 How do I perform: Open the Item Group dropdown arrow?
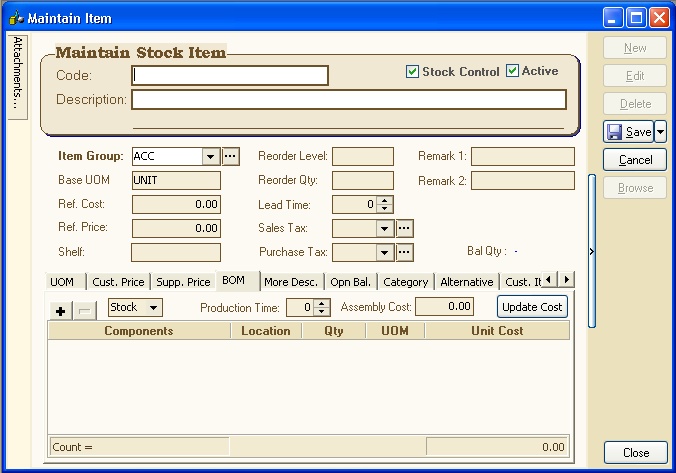[210, 157]
